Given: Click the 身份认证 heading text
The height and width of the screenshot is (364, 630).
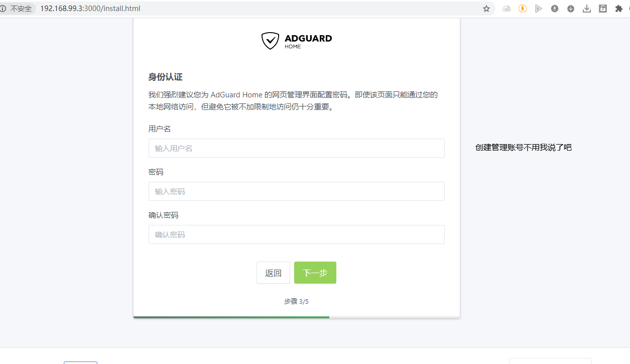Looking at the screenshot, I should [x=165, y=77].
